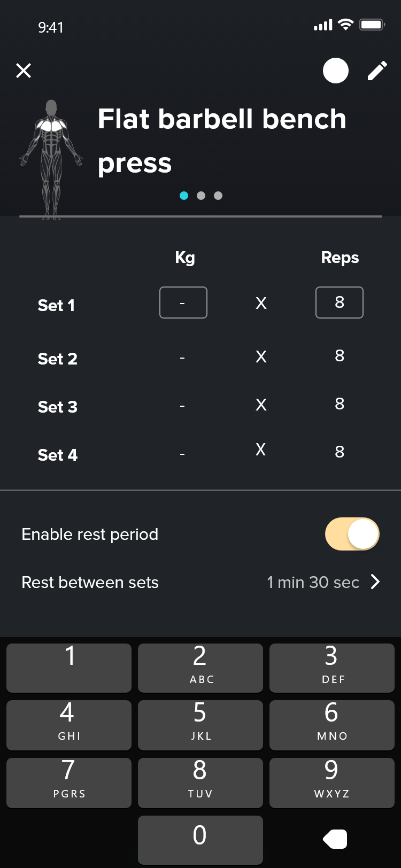Tap the white circle record icon

click(336, 71)
